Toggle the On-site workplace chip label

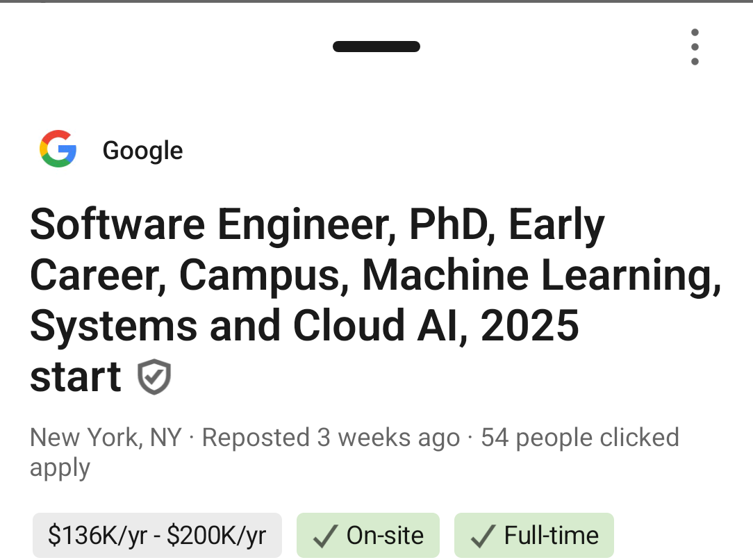385,536
